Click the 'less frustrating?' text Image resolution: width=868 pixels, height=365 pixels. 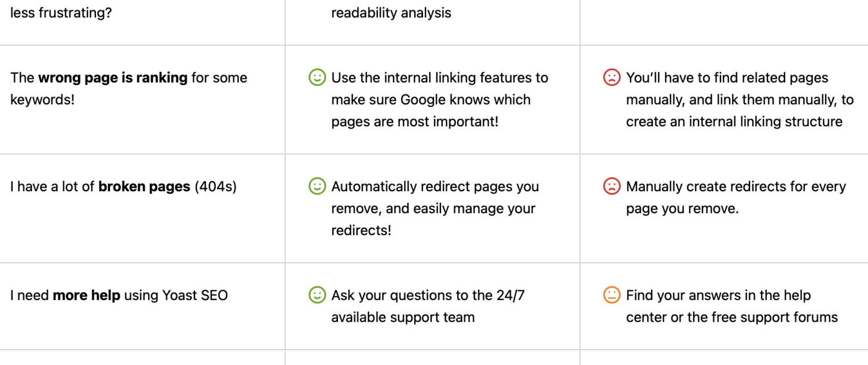point(61,13)
